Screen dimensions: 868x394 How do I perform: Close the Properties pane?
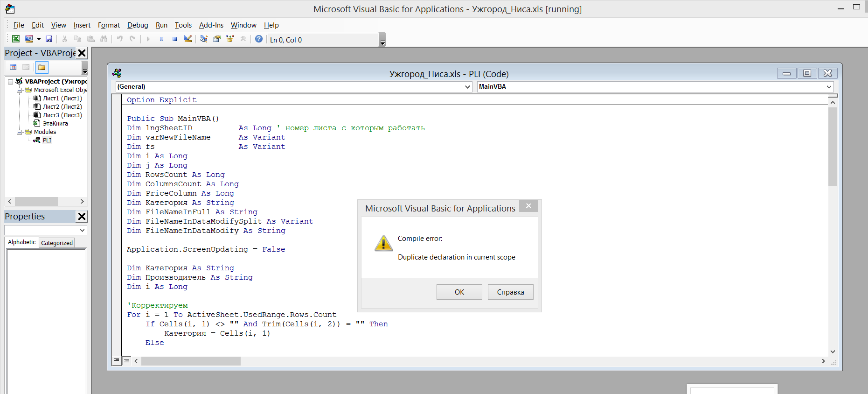(x=82, y=217)
